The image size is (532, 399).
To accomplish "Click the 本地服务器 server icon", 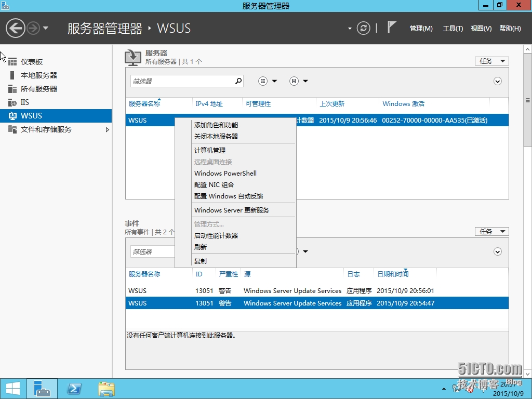I will [12, 75].
